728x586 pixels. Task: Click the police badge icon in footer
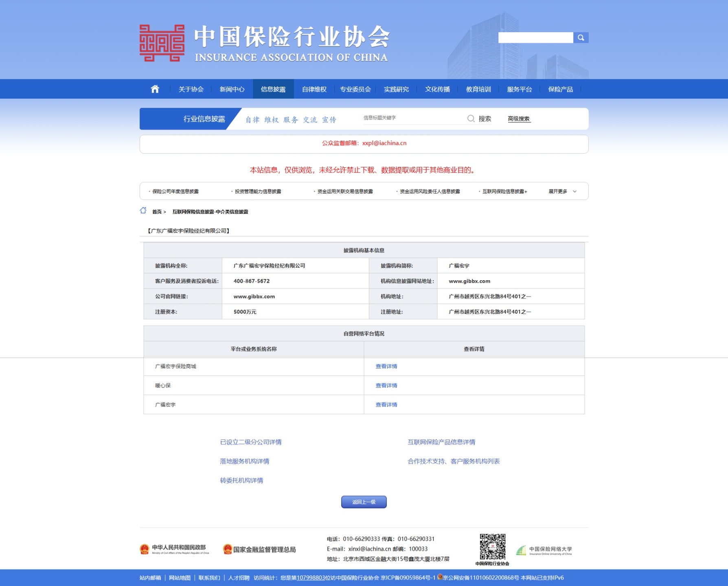point(440,577)
